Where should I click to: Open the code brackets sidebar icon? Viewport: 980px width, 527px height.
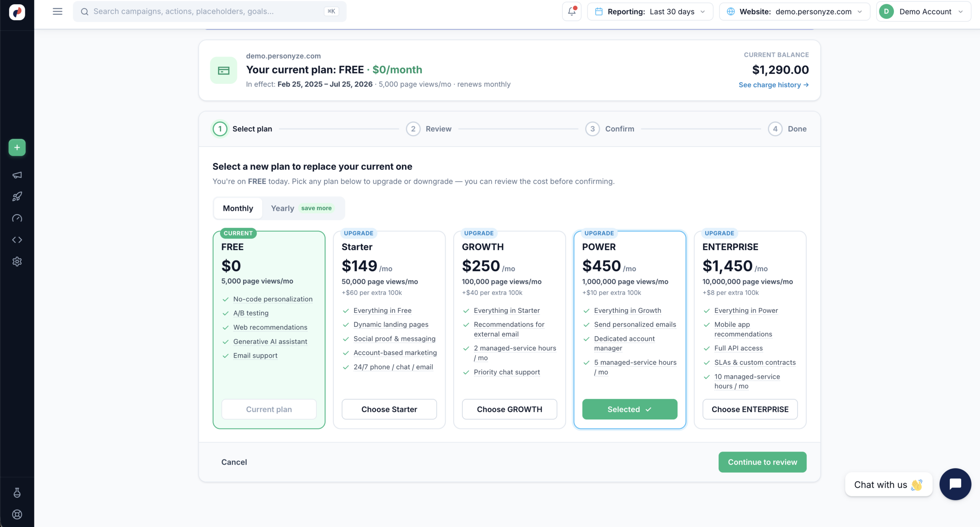[17, 240]
